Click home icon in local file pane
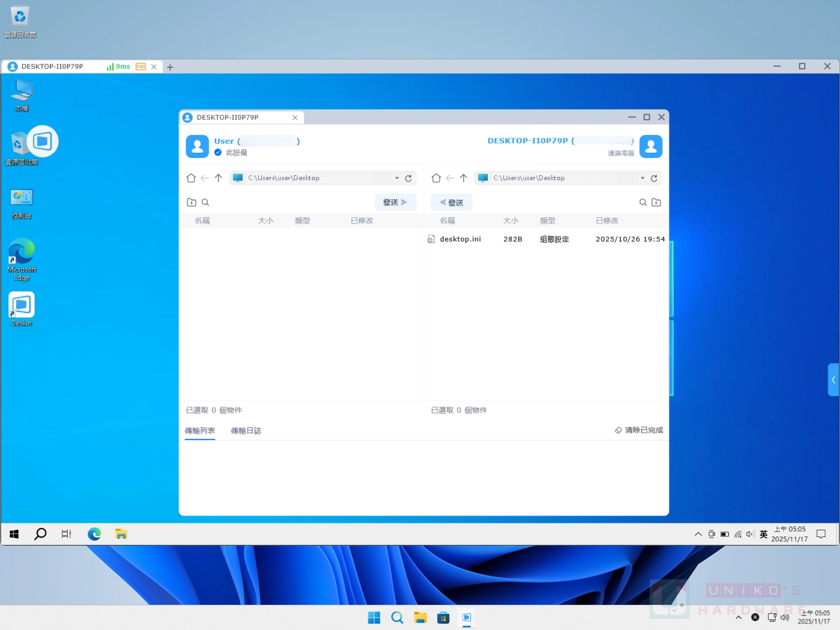This screenshot has height=630, width=840. pos(191,178)
